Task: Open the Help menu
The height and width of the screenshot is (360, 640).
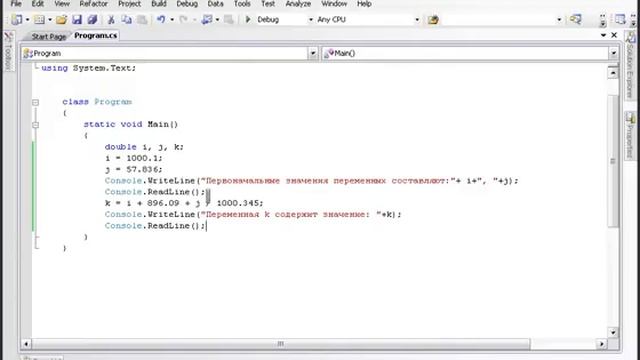Action: pyautogui.click(x=364, y=4)
